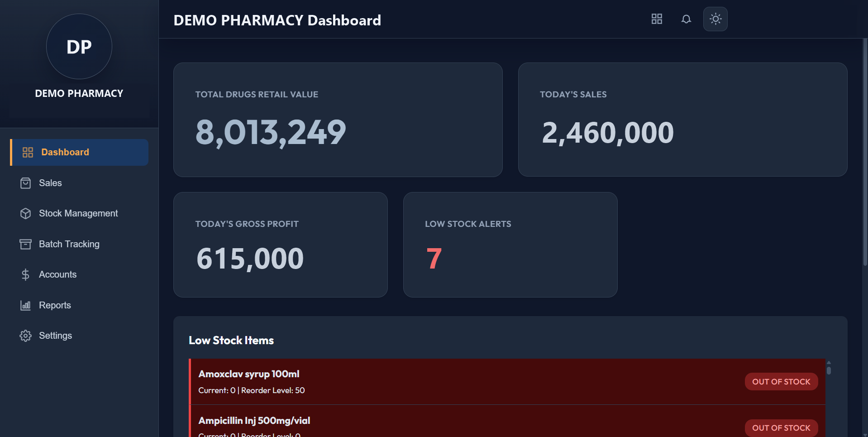Click the DEMO PHARMACY Dashboard title
This screenshot has width=868, height=437.
277,20
